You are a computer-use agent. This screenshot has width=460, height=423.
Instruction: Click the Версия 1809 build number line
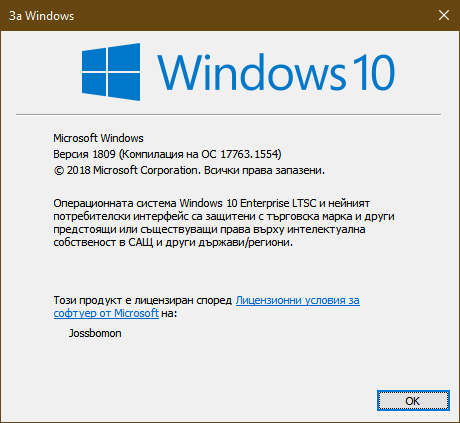point(167,154)
